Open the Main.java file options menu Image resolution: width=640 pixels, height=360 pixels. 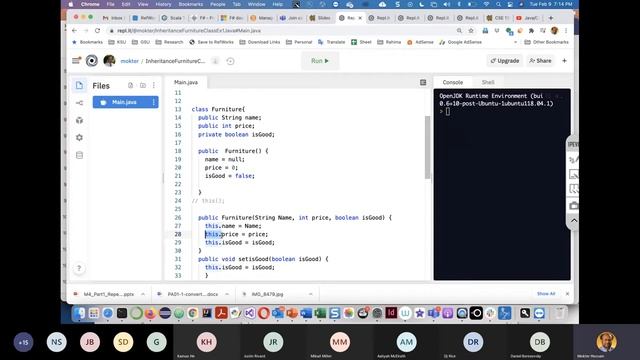click(x=154, y=102)
